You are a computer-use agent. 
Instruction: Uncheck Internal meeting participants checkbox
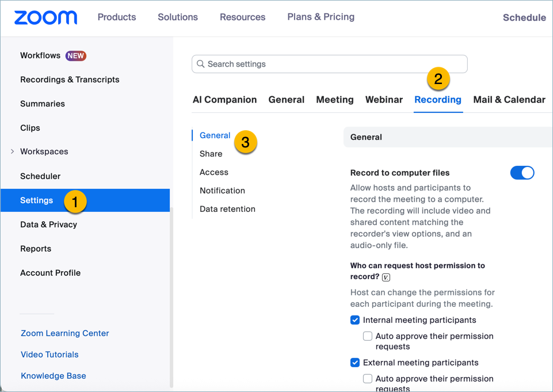pos(355,320)
